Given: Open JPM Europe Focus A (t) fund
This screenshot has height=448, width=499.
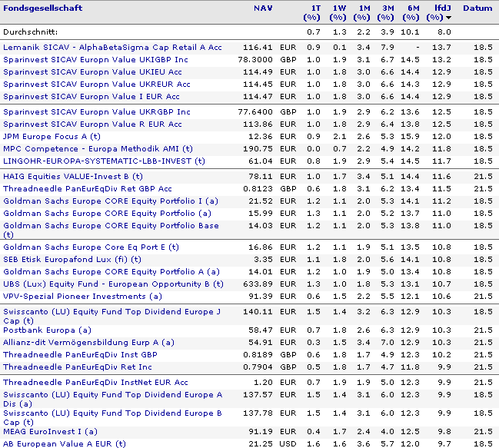Looking at the screenshot, I should pos(52,137).
